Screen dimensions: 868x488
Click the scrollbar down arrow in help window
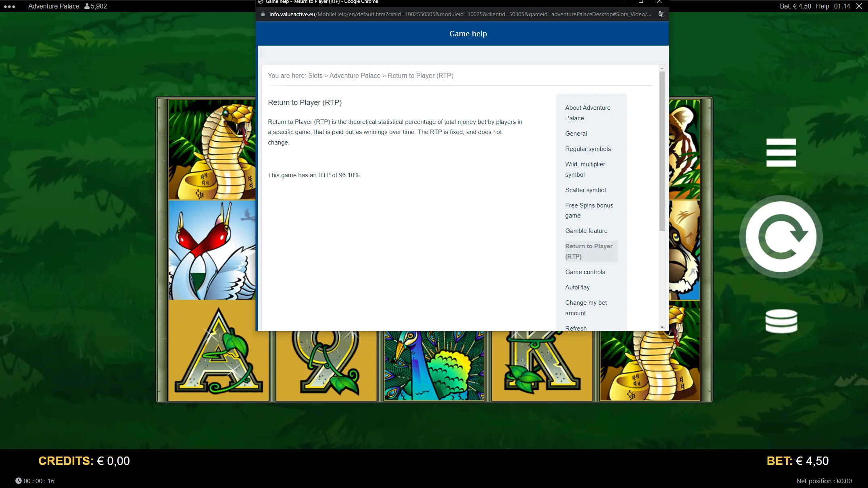(662, 327)
